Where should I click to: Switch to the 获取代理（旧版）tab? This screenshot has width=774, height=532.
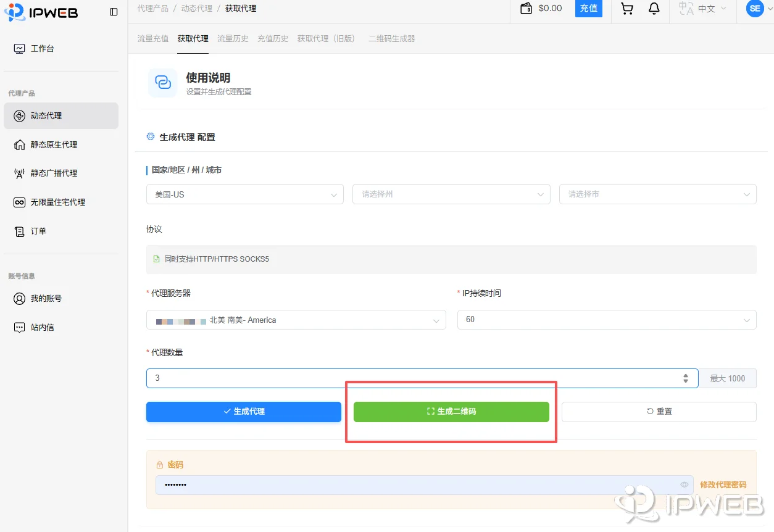pos(328,38)
